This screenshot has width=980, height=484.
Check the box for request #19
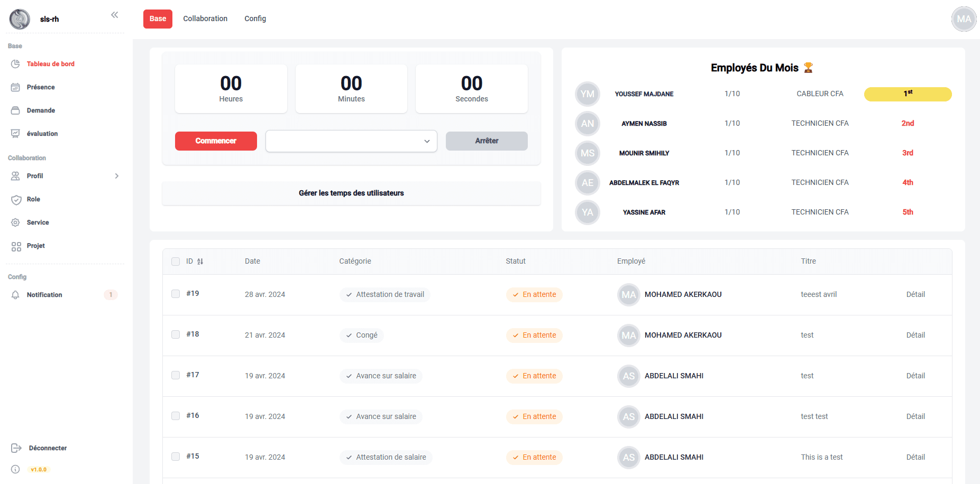pos(176,294)
